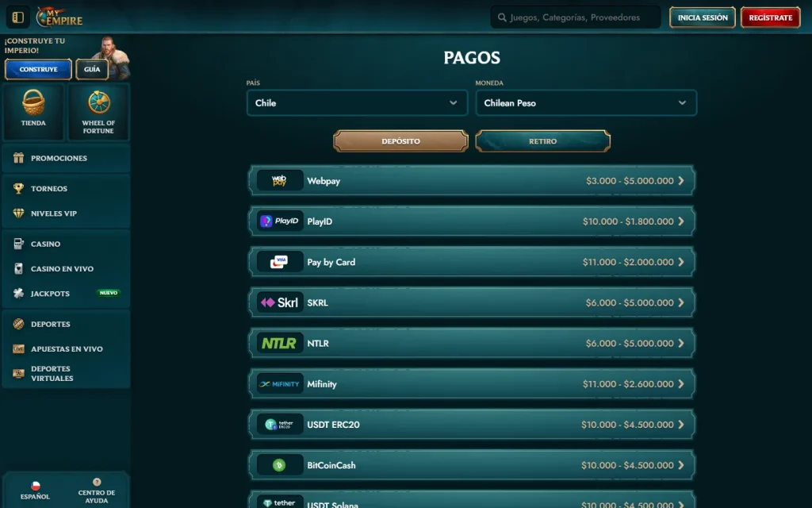Click the Regístrate button

click(x=771, y=17)
